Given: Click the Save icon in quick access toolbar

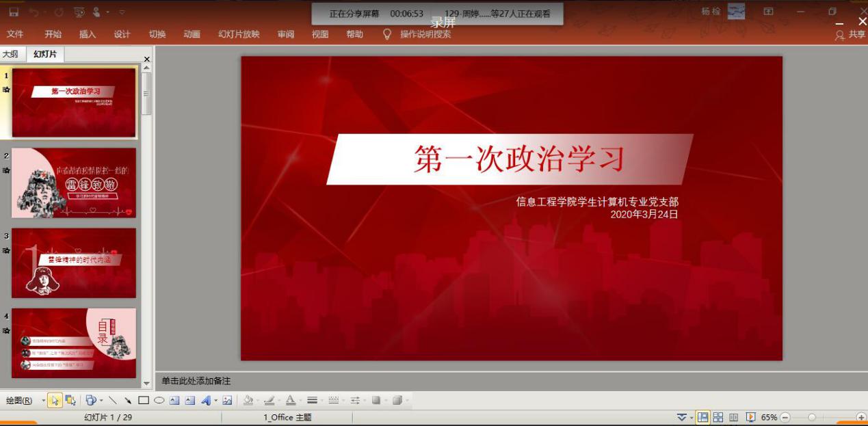Looking at the screenshot, I should click(x=14, y=12).
